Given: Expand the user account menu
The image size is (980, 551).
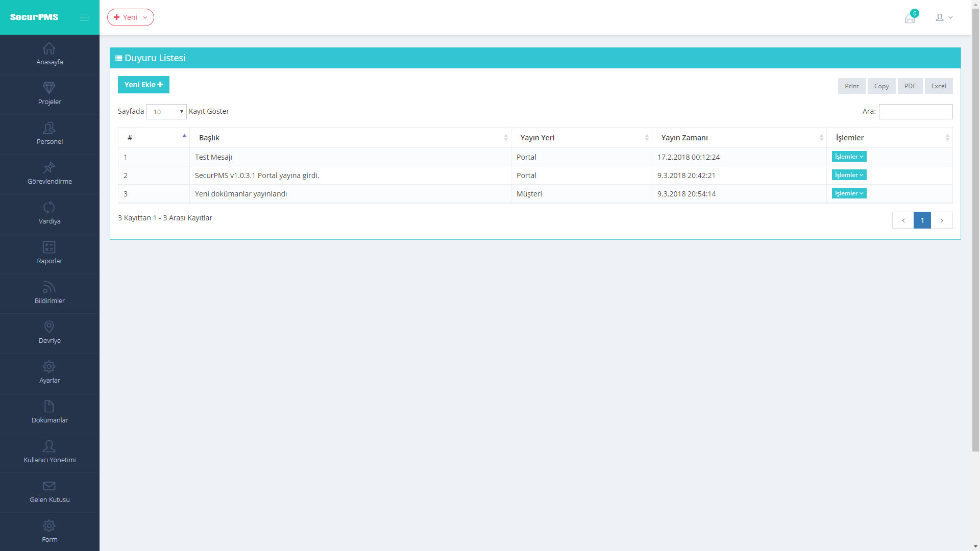Looking at the screenshot, I should [x=944, y=17].
